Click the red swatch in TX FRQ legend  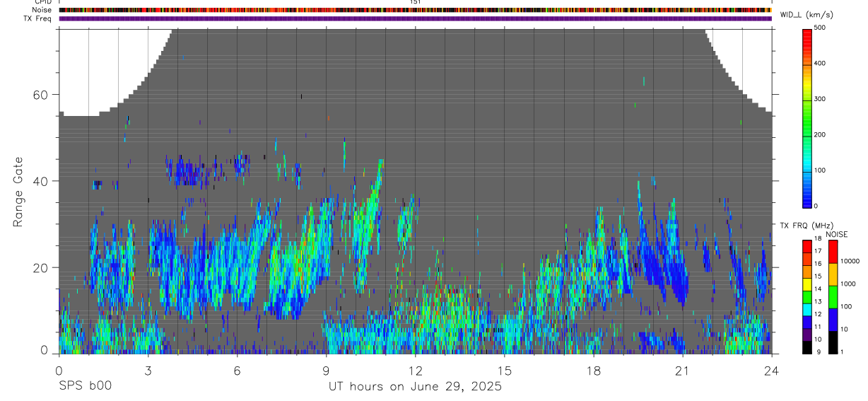pyautogui.click(x=807, y=247)
